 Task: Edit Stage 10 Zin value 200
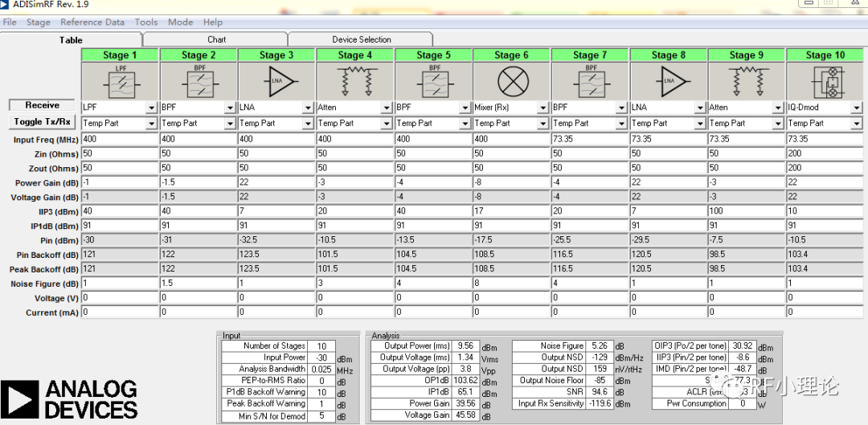[825, 153]
